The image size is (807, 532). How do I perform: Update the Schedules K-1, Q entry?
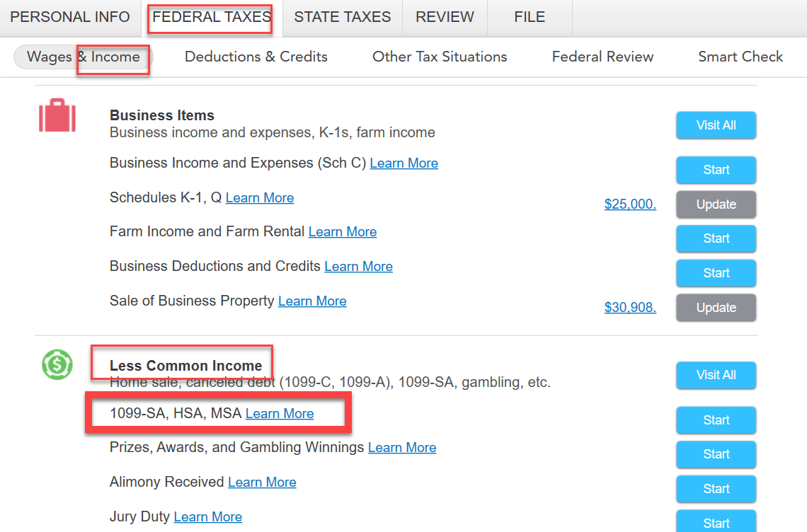716,204
